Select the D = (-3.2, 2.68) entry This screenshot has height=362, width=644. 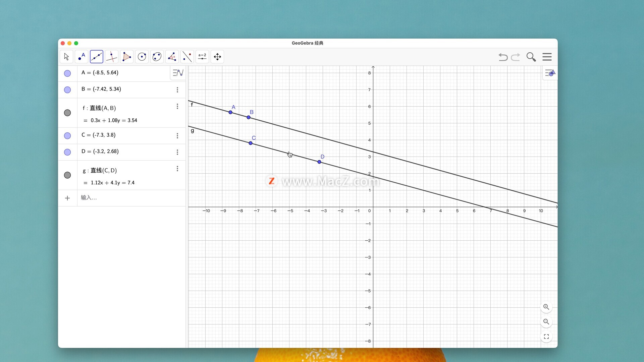tap(100, 152)
